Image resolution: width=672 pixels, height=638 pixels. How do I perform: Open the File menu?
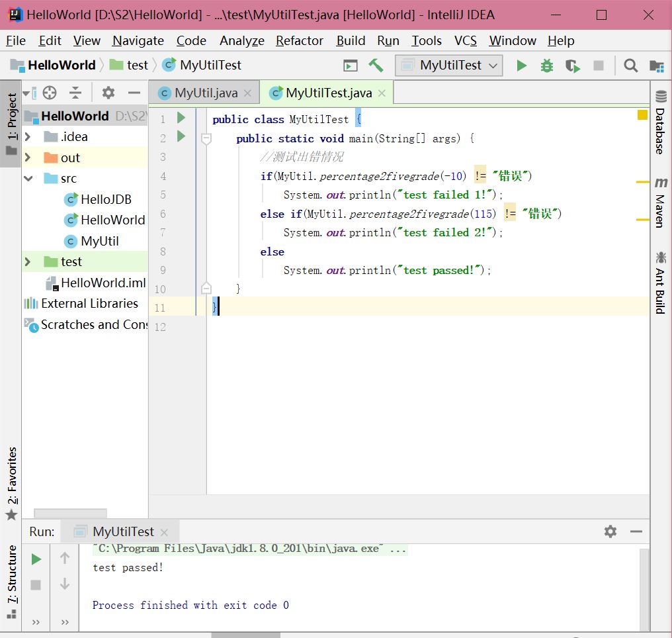(x=16, y=41)
